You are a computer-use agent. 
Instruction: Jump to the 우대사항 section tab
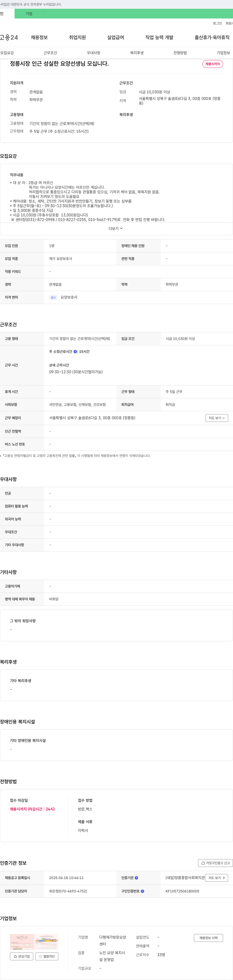(93, 53)
